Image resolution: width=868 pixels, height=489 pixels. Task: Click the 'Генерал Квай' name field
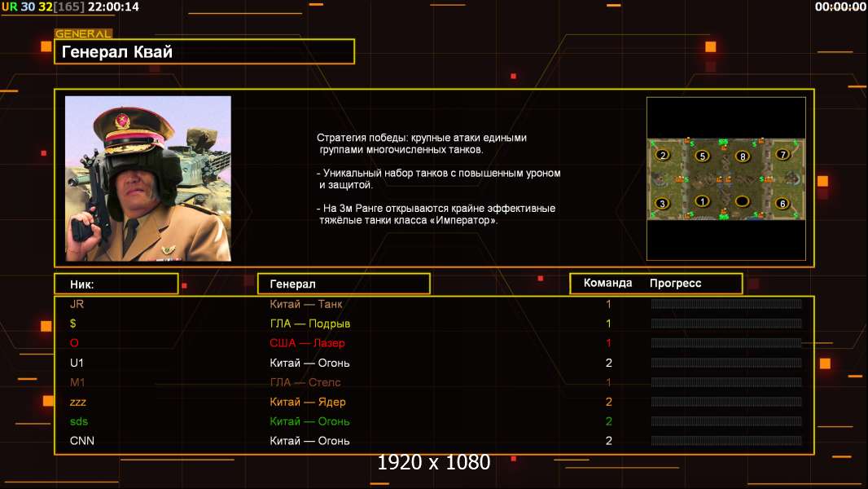(x=204, y=51)
